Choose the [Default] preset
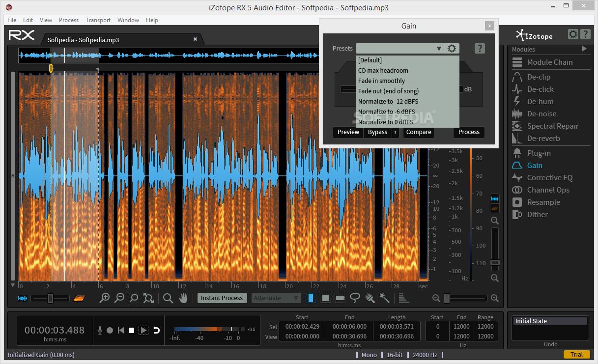 pos(407,60)
